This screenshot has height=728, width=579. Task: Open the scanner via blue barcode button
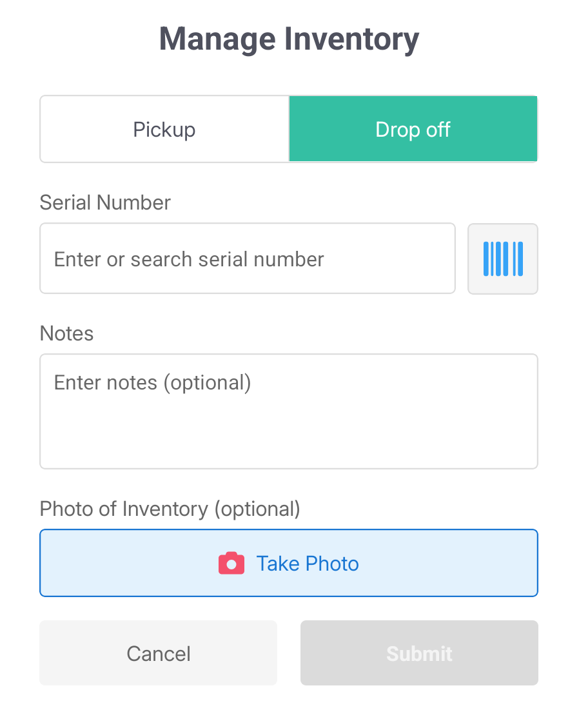[502, 259]
